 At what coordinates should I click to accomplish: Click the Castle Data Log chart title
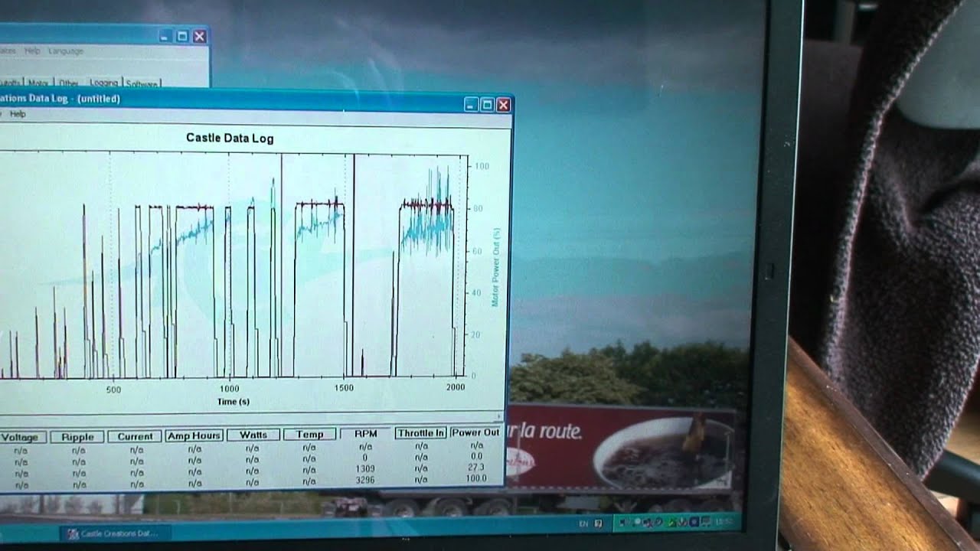(x=230, y=139)
